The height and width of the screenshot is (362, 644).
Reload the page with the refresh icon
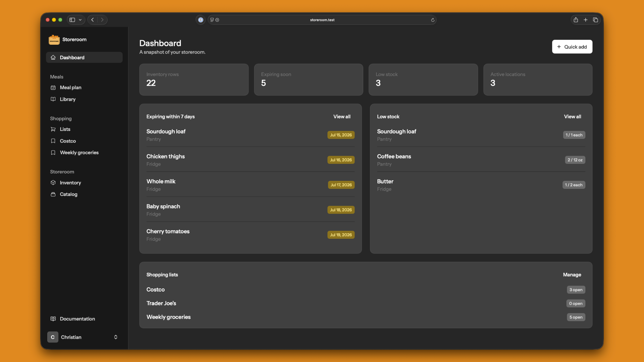coord(433,20)
